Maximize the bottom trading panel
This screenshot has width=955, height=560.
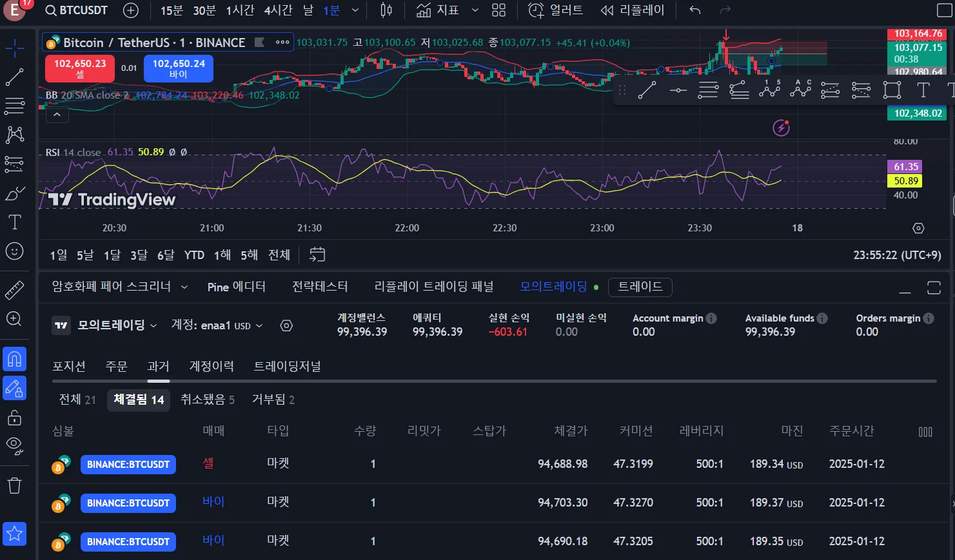click(x=934, y=287)
